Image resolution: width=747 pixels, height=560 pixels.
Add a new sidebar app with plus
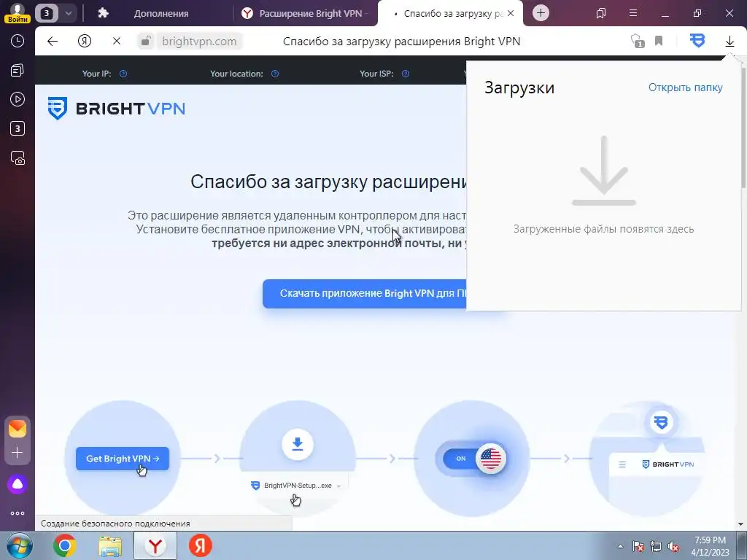point(18,452)
